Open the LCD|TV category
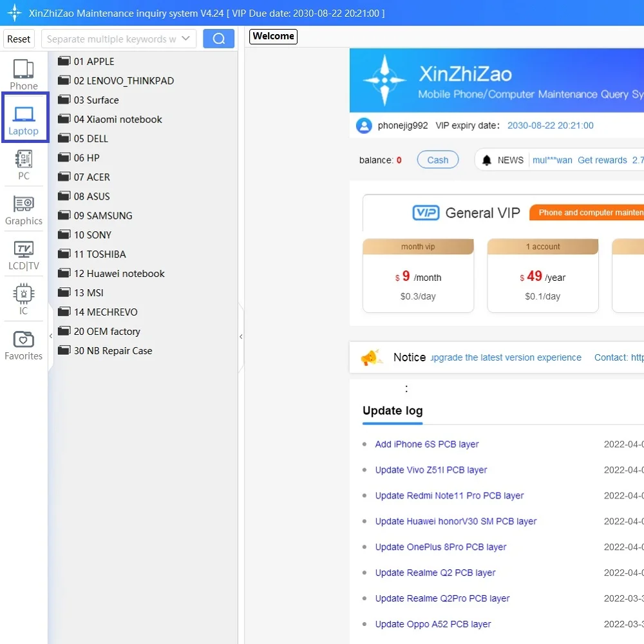This screenshot has height=644, width=644. tap(23, 255)
